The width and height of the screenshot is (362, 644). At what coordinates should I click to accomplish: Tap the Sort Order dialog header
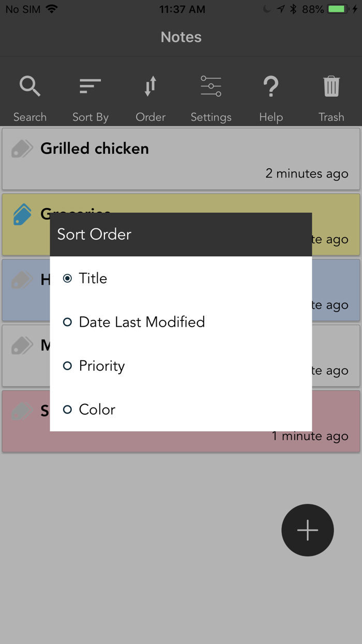(180, 235)
